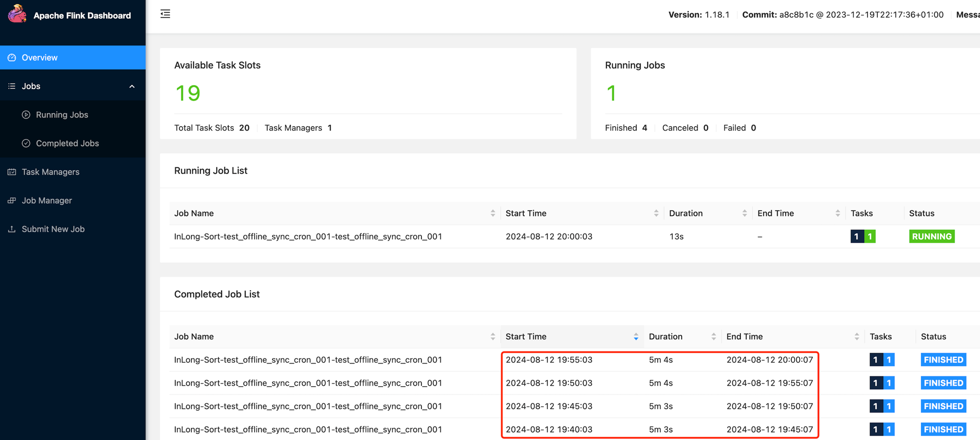Click the green RUNNING status badge
Screen dimensions: 980x440
click(932, 236)
